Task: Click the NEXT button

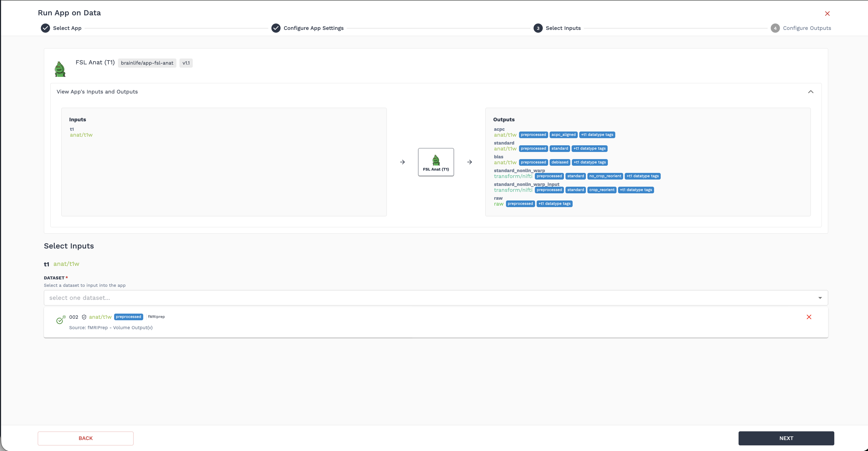Action: tap(786, 438)
